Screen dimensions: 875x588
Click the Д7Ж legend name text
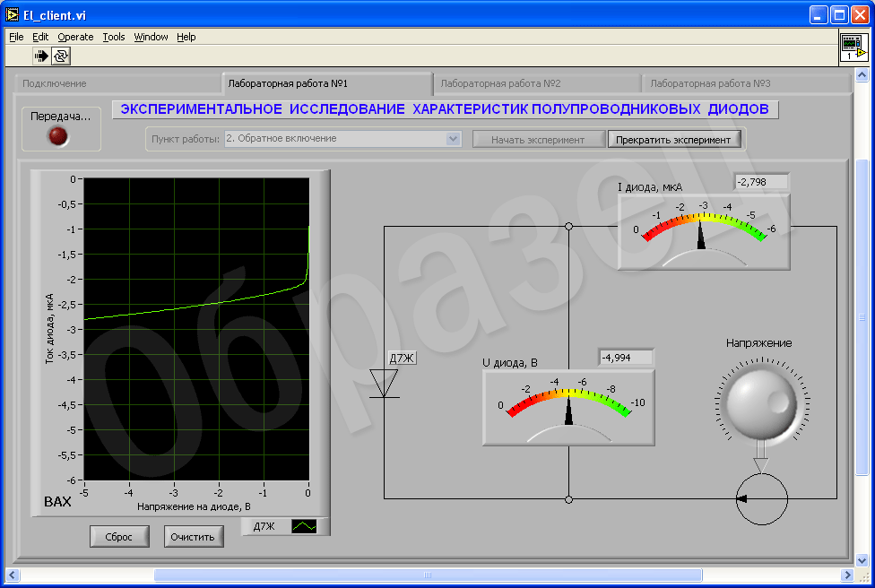coord(264,526)
